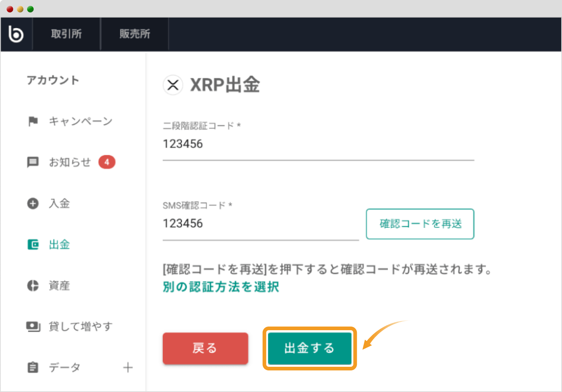Focus the SMS確認コード input field
Screen dimensions: 562x392
[261, 224]
